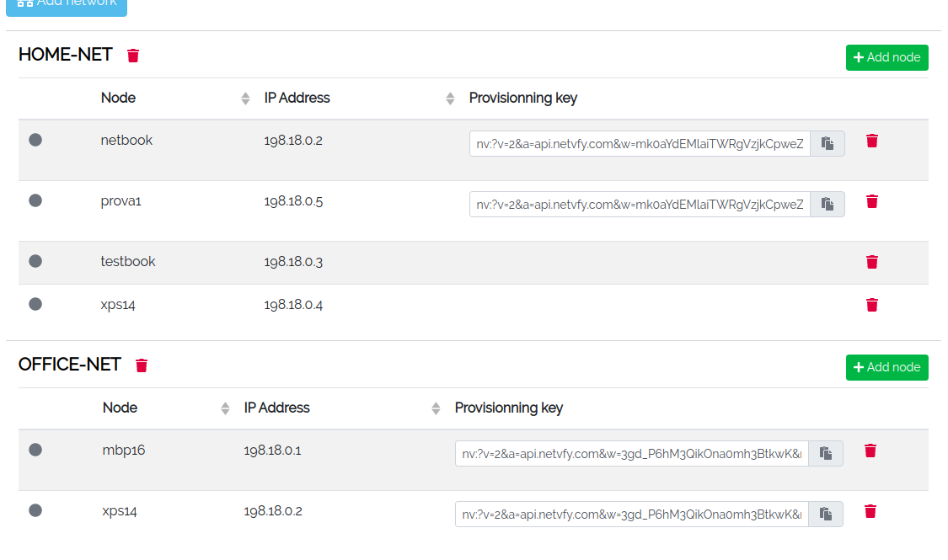Sort HOME-NET by IP Address

(448, 98)
